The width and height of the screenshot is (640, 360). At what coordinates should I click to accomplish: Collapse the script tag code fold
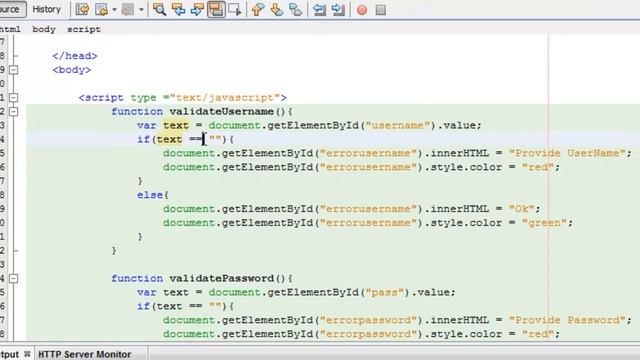click(x=14, y=98)
